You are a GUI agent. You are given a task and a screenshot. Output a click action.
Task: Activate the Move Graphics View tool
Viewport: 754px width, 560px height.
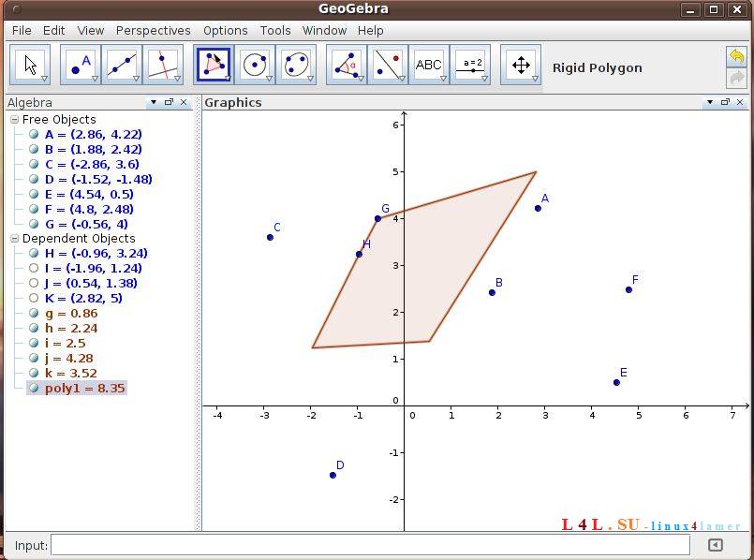[x=520, y=64]
